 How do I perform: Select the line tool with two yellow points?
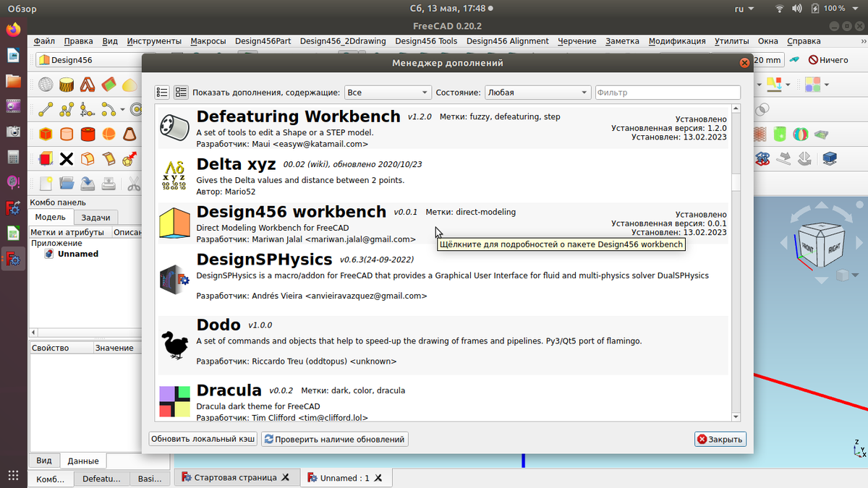[46, 110]
